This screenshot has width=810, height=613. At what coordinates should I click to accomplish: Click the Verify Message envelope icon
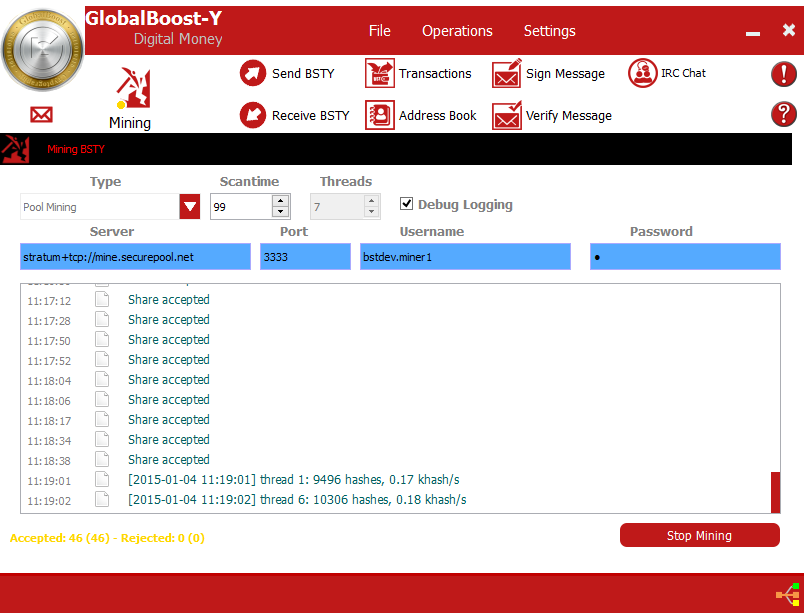point(507,115)
